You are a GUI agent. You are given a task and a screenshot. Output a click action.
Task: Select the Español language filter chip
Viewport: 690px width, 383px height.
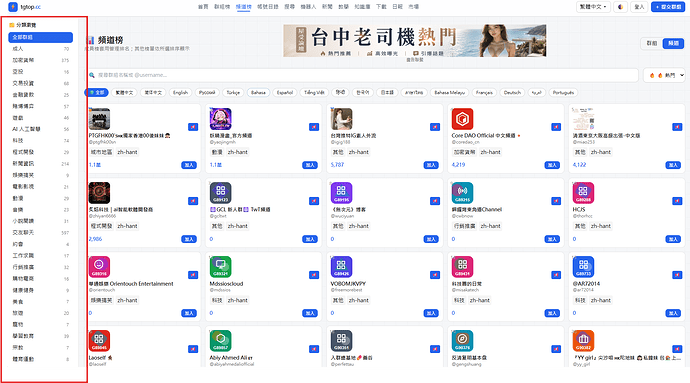(x=285, y=92)
